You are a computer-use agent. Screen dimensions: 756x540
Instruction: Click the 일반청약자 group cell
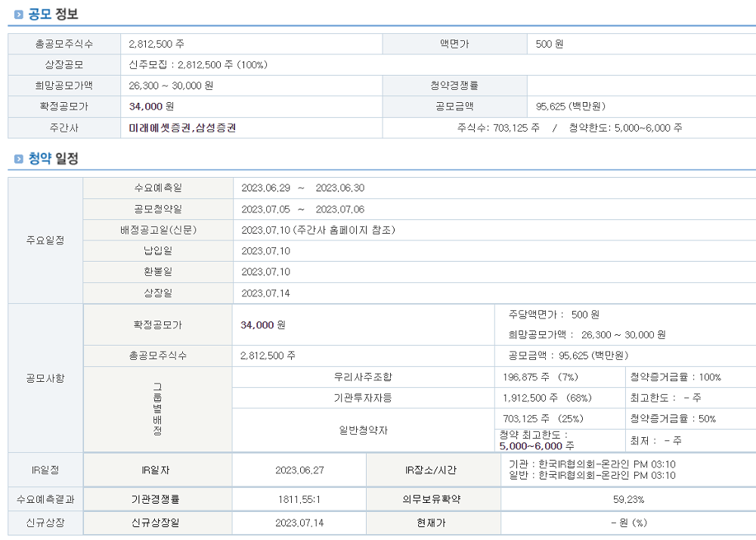tap(363, 430)
